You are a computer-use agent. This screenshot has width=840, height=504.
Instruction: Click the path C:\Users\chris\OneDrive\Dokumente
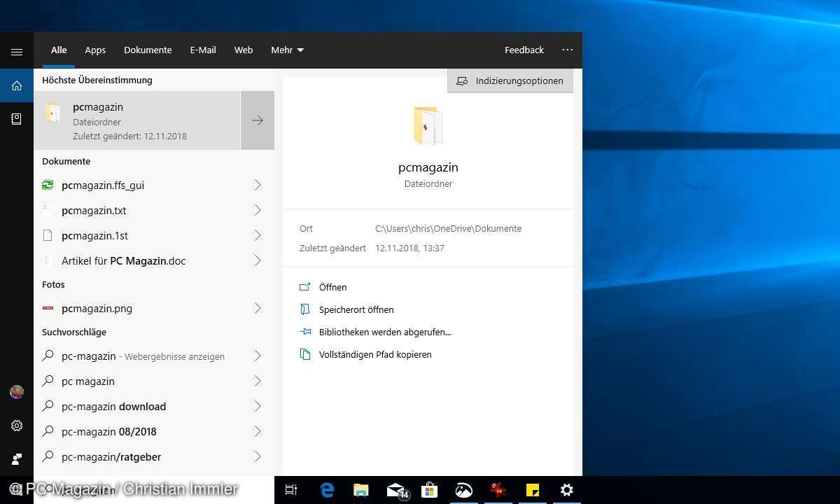pos(448,228)
